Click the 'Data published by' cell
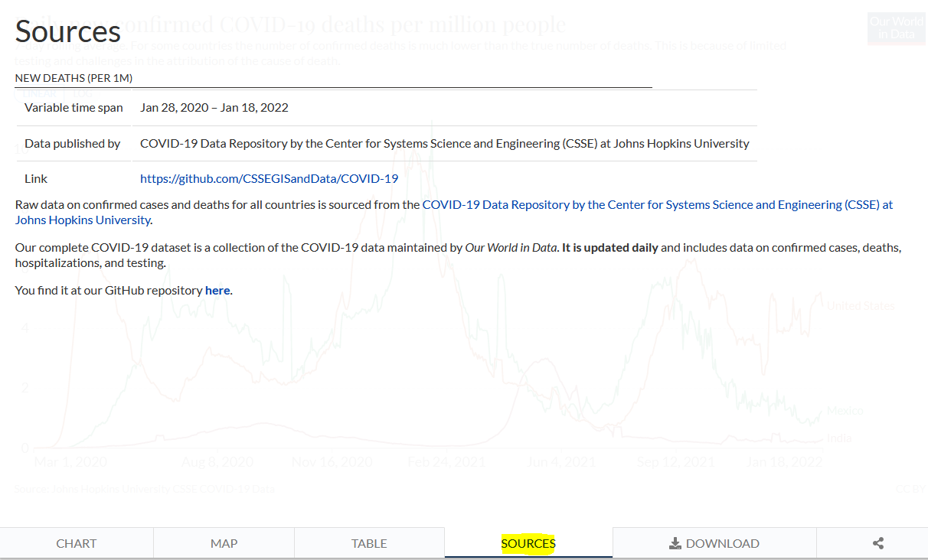 click(x=73, y=143)
